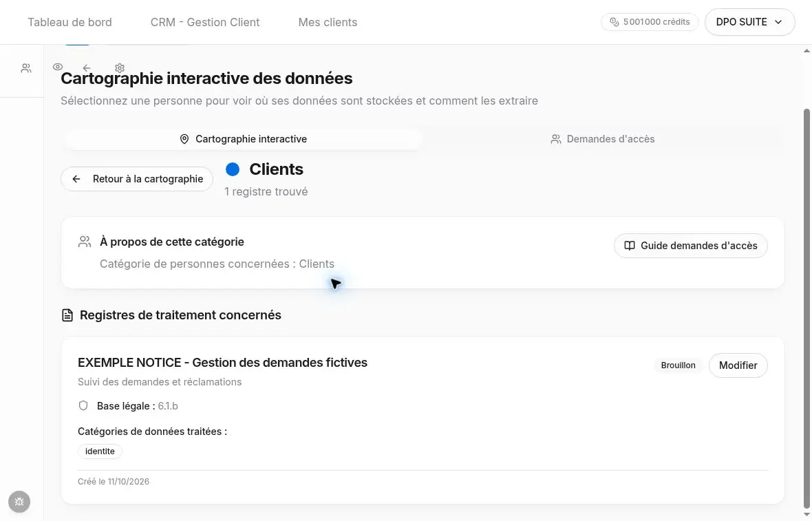Click "Suivi des demandes et réclamations" text
The width and height of the screenshot is (812, 521).
click(160, 382)
